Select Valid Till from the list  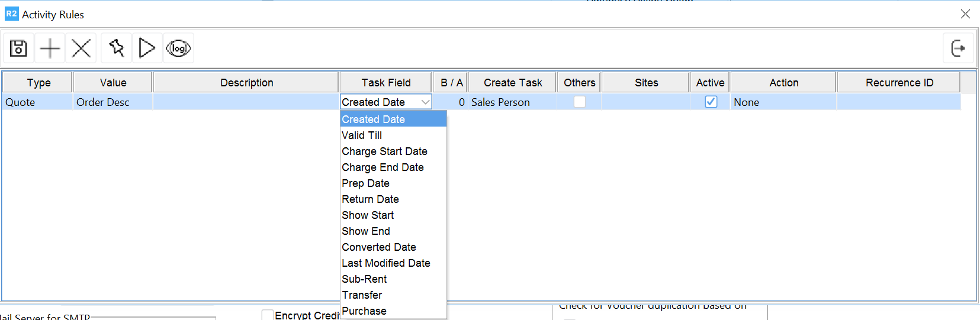click(362, 135)
